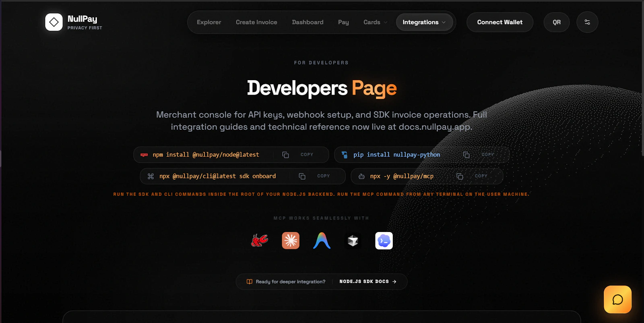Click the blue terminal cloud icon

[x=384, y=240]
